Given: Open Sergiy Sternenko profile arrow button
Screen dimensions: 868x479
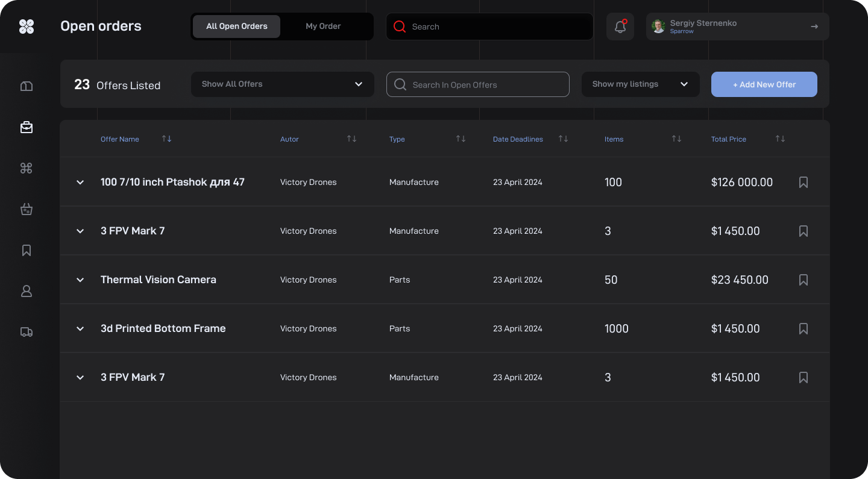Looking at the screenshot, I should coord(814,27).
